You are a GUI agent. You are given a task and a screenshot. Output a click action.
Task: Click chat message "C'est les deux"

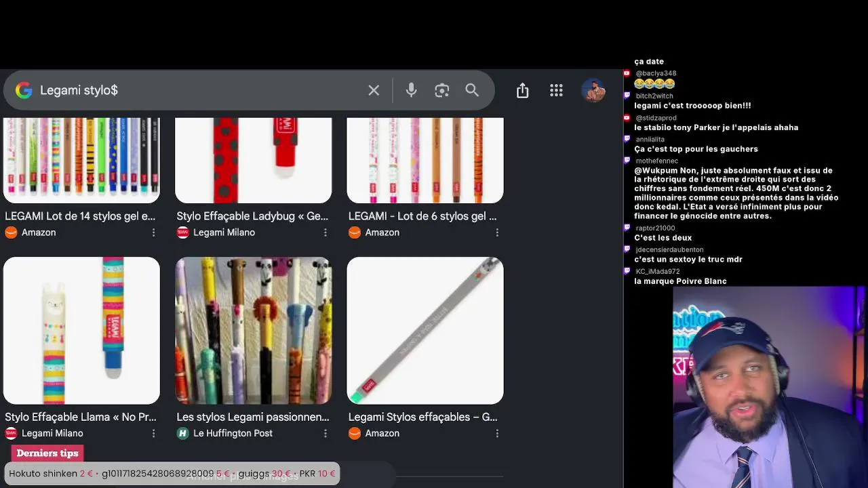pos(663,238)
